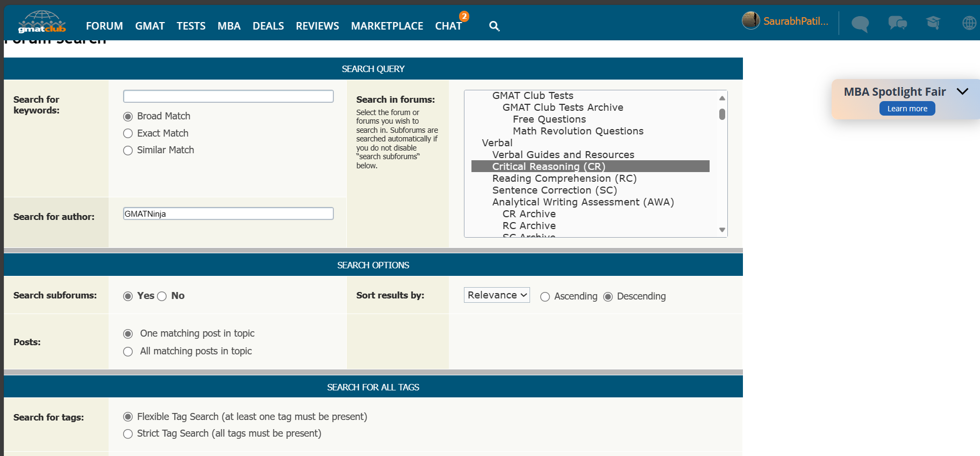Select One matching post in topic
980x456 pixels.
[x=128, y=334]
